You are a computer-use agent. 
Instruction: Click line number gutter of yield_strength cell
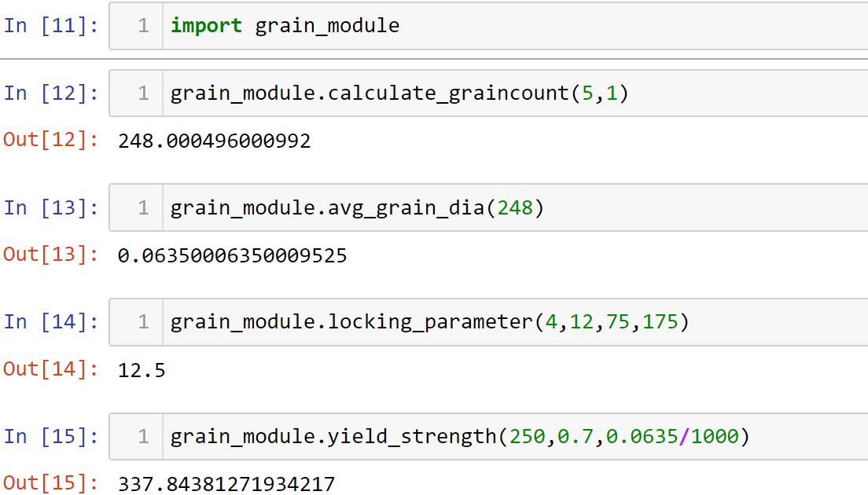tap(143, 437)
